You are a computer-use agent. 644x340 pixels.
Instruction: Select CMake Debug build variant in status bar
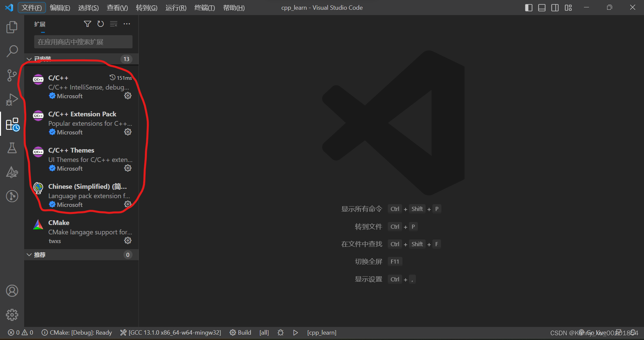pos(77,333)
